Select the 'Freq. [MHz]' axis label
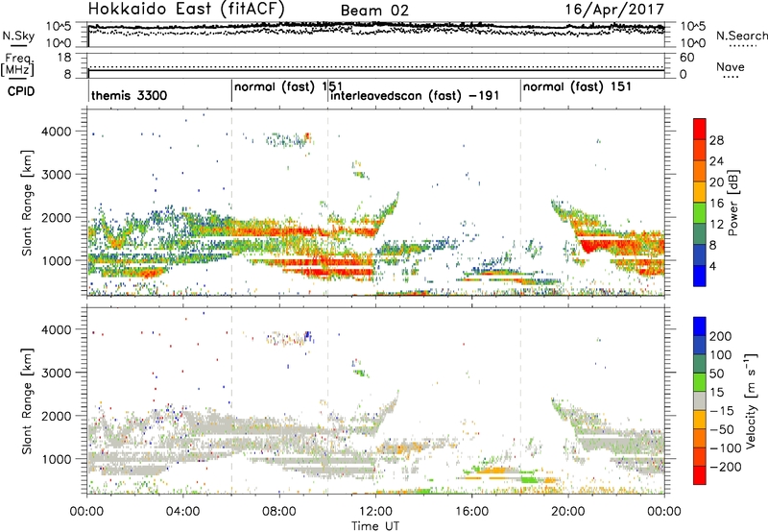This screenshot has height=532, width=768. click(17, 65)
